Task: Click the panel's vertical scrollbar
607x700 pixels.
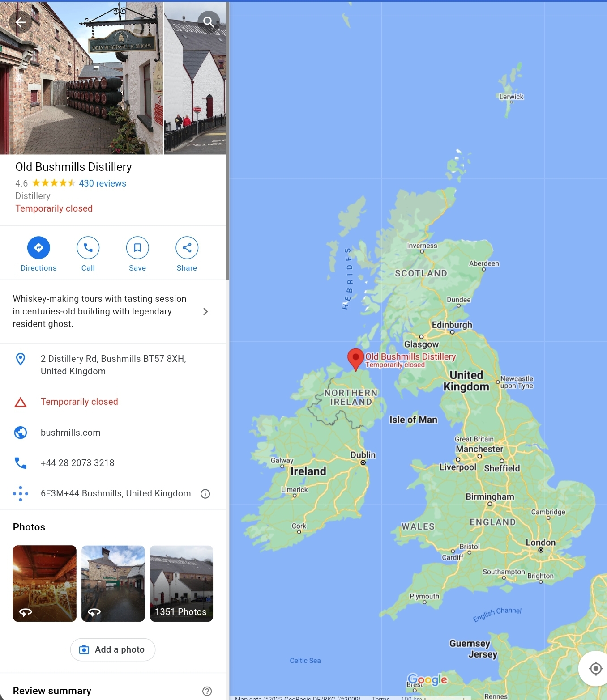Action: (227, 141)
